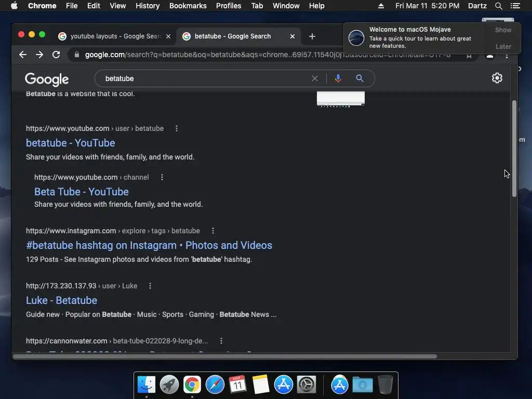The image size is (532, 399).
Task: Click the eject icon in menu bar
Action: [x=381, y=6]
